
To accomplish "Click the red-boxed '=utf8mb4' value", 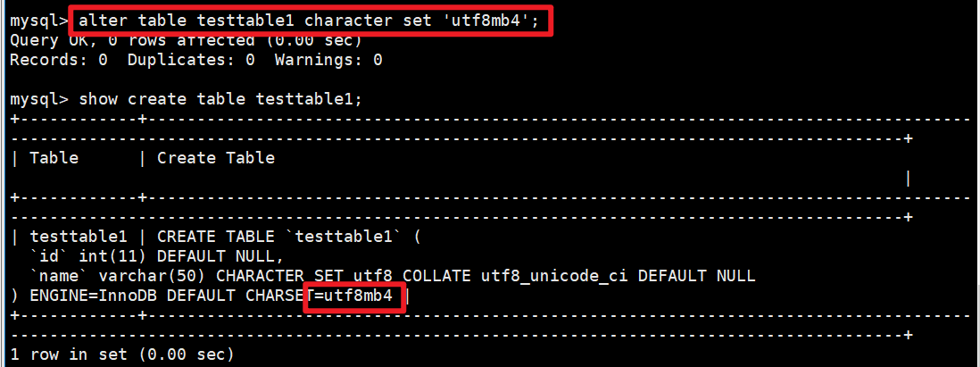I will click(359, 296).
